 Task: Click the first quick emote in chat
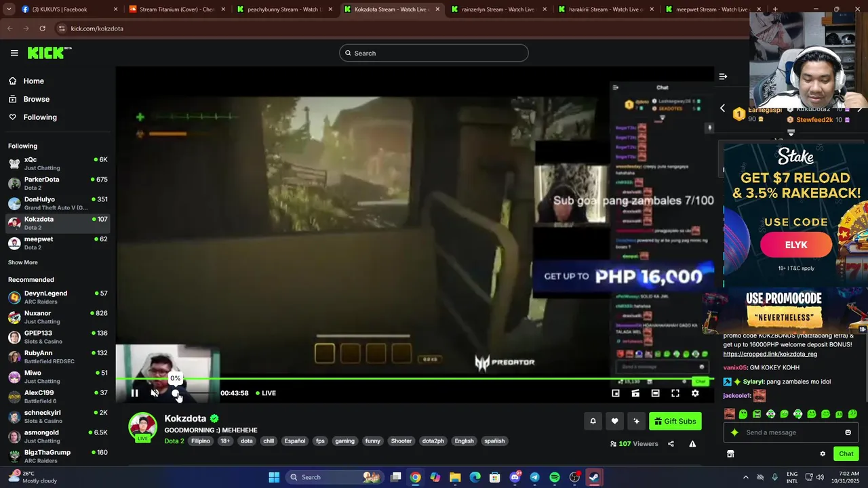point(730,414)
